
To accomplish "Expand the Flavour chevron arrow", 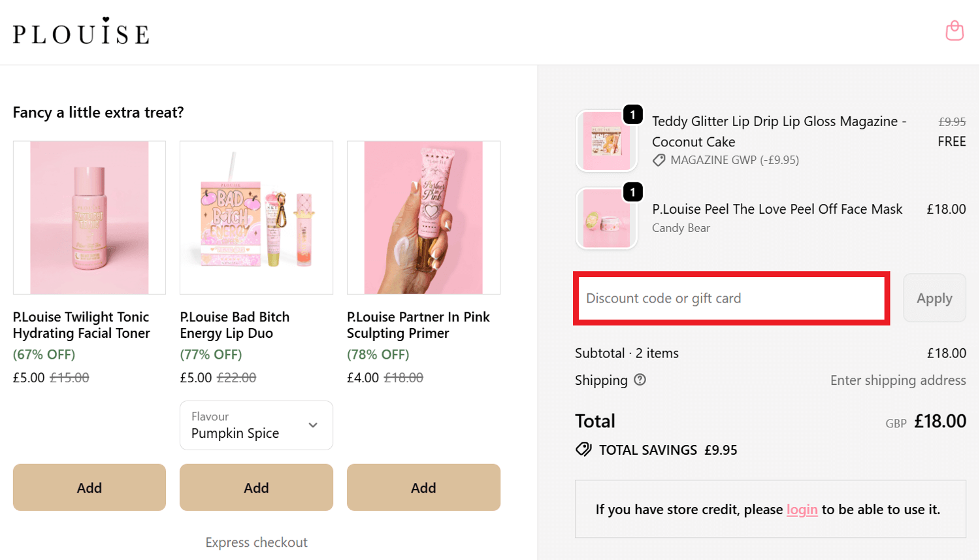I will coord(312,425).
